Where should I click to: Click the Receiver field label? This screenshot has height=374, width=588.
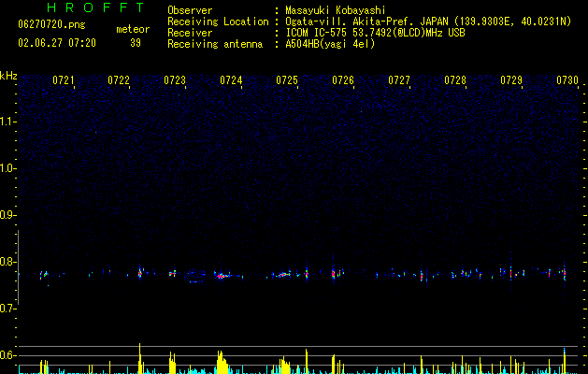[x=190, y=33]
